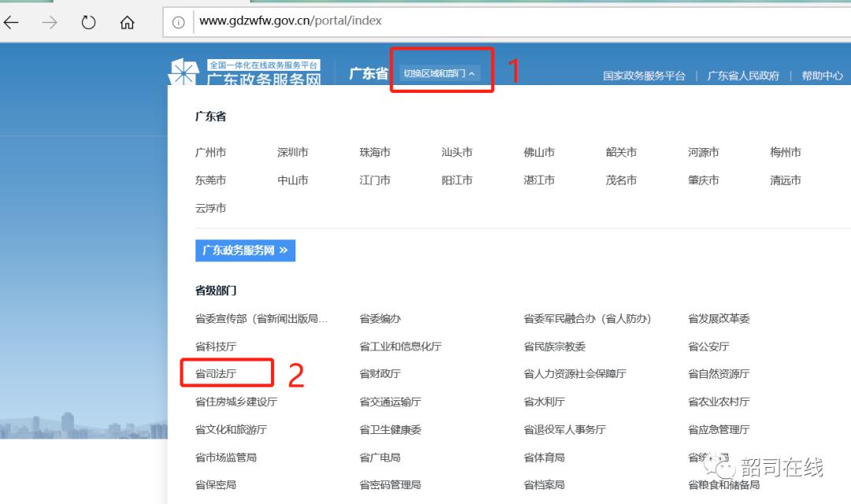Click the browser back arrow
Screen dimensions: 851x504
pos(11,22)
